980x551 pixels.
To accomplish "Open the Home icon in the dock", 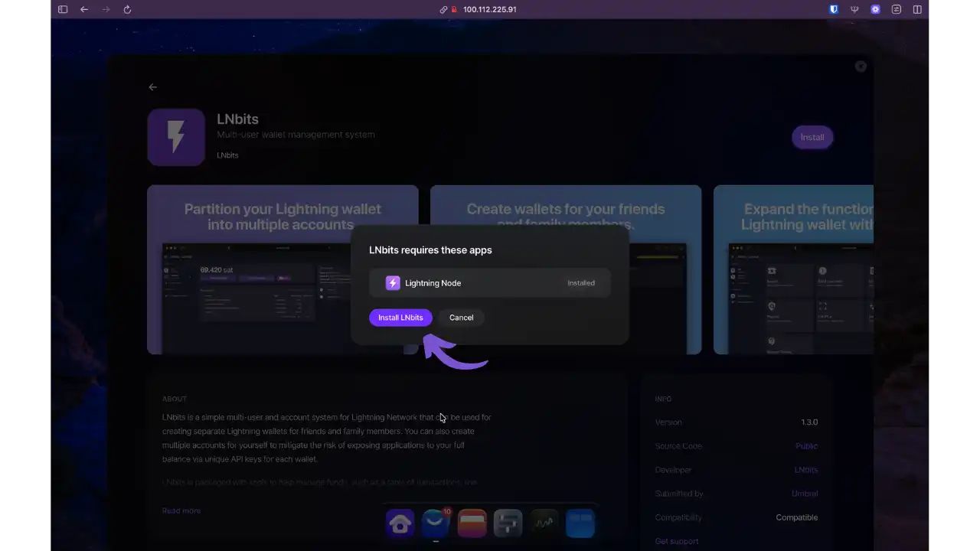I will click(400, 523).
